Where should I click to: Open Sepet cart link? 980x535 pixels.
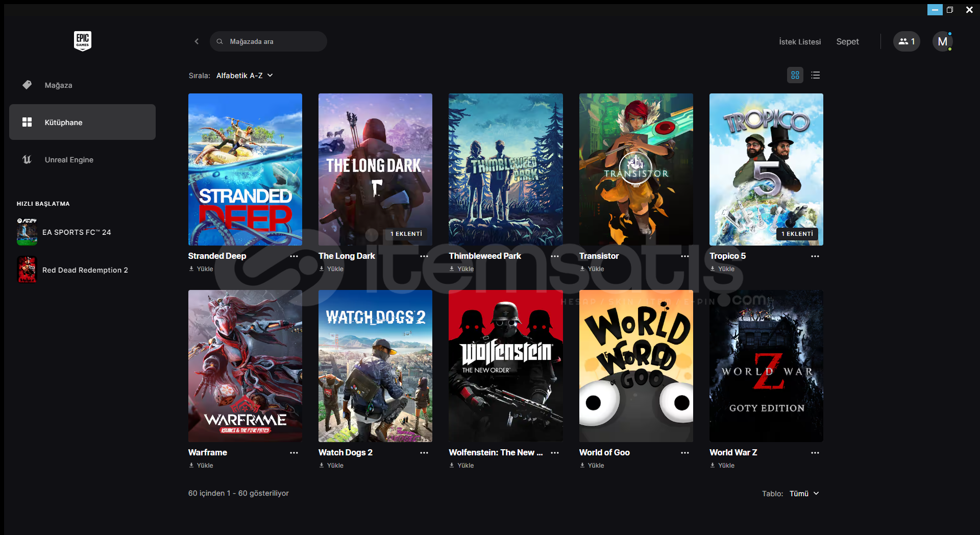[x=847, y=42]
